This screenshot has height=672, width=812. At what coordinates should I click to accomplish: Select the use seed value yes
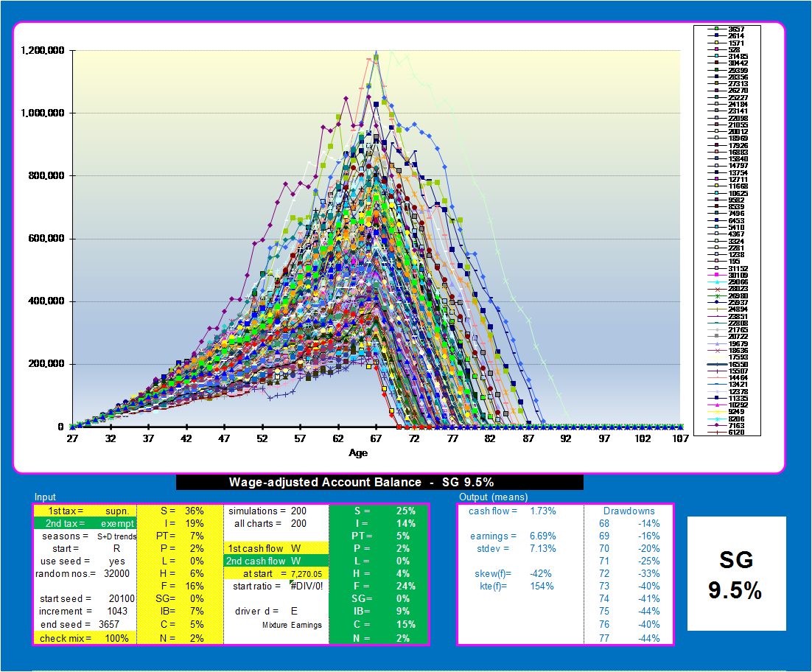click(x=117, y=561)
